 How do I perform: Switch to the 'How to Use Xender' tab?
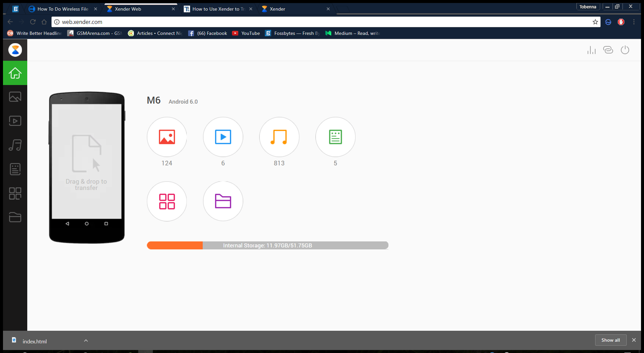pos(216,9)
